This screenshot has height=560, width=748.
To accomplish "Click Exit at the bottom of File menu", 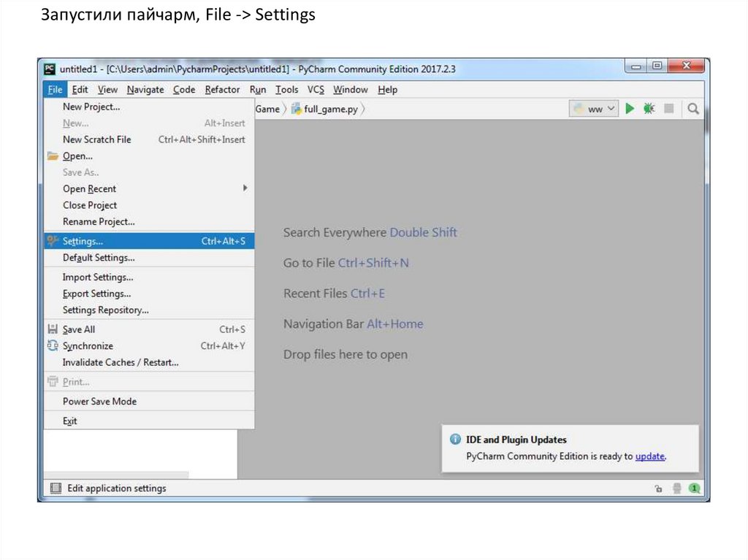I will pos(70,421).
